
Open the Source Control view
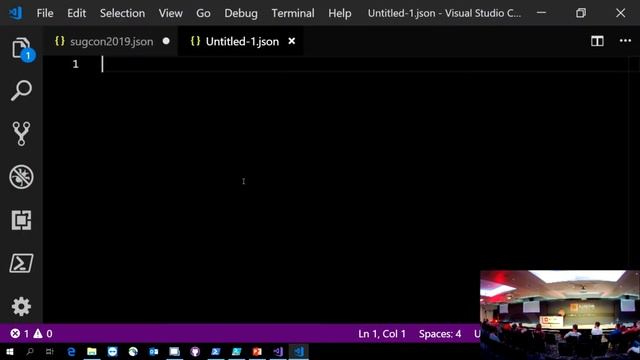coord(21,133)
